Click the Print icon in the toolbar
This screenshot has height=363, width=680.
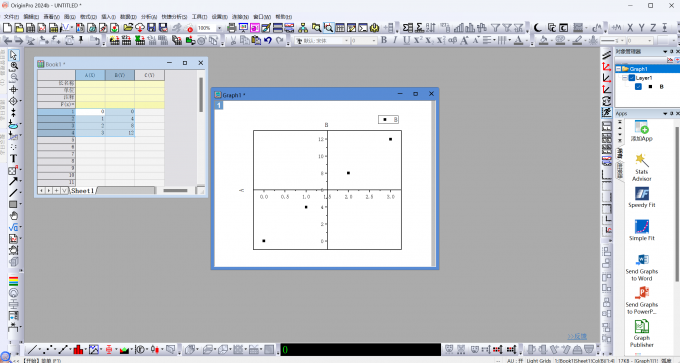[x=232, y=28]
